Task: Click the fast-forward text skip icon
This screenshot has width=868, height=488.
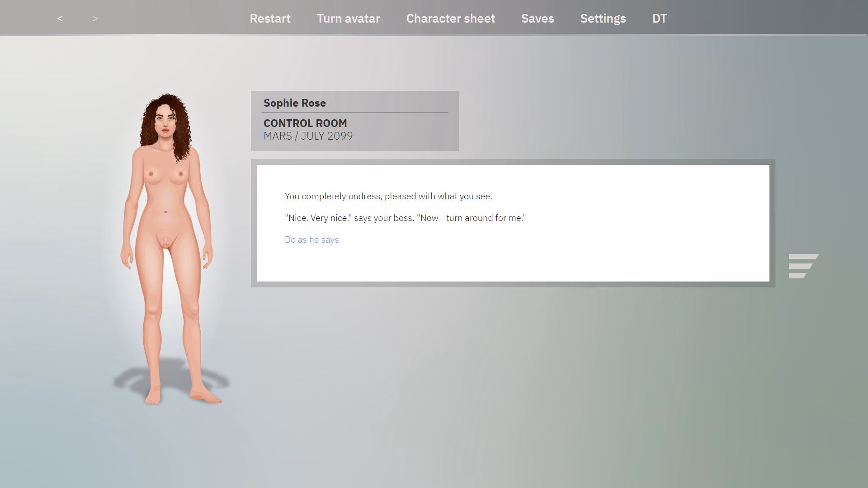Action: 804,266
